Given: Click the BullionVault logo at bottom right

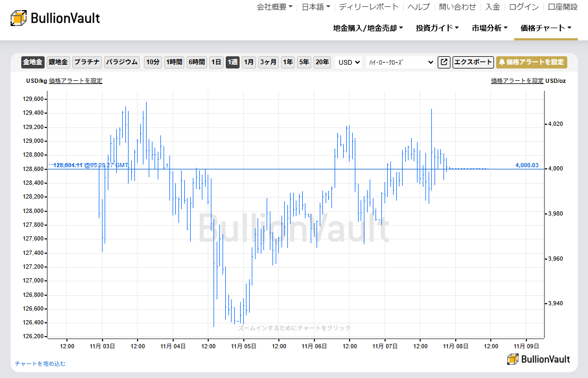Looking at the screenshot, I should [538, 359].
